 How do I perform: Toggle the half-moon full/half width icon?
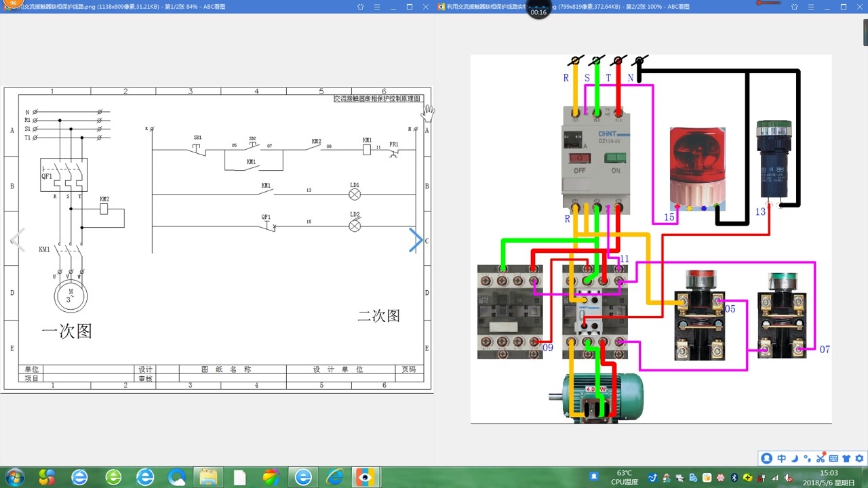[x=795, y=458]
